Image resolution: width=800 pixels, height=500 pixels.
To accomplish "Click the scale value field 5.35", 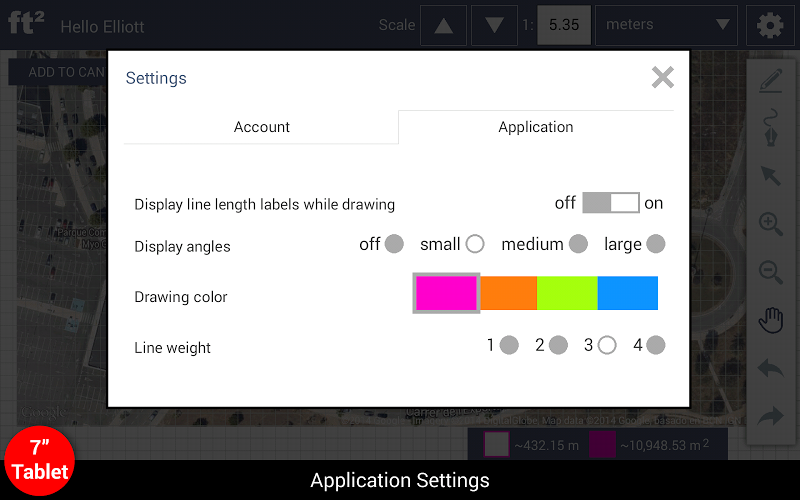I will pyautogui.click(x=564, y=25).
